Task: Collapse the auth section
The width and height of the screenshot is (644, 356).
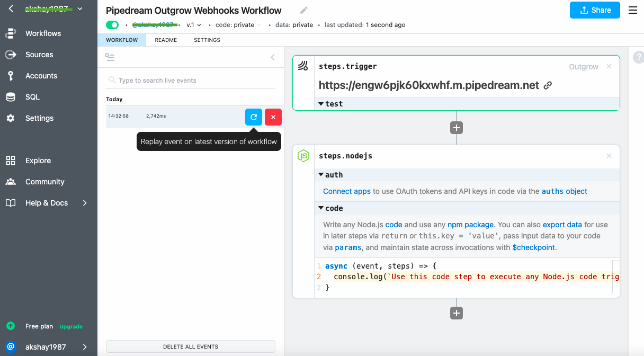Action: click(321, 175)
